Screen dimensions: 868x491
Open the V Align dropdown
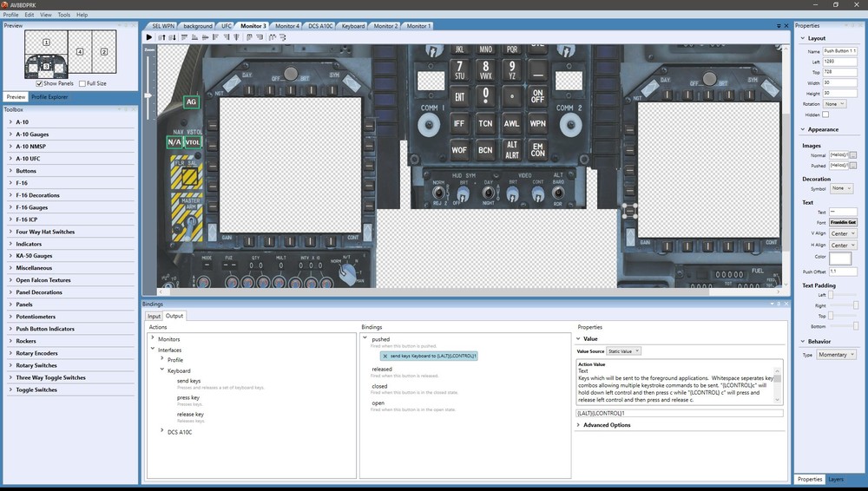coord(843,233)
